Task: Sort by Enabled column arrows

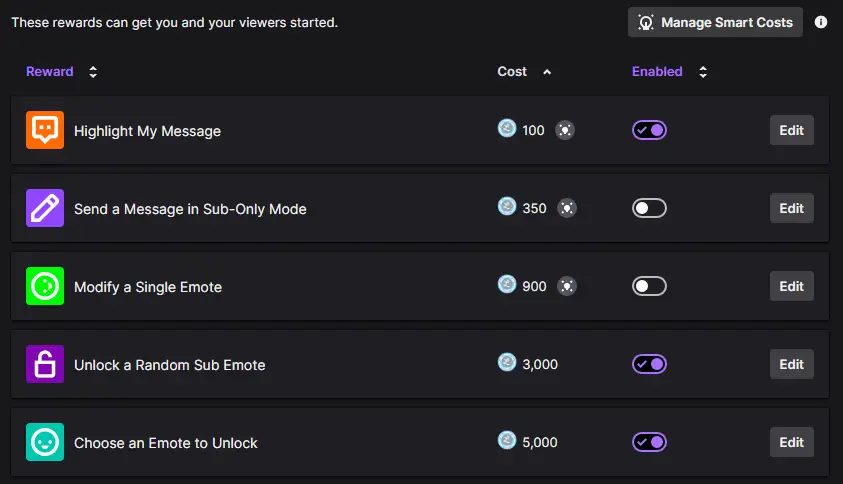Action: pyautogui.click(x=703, y=72)
